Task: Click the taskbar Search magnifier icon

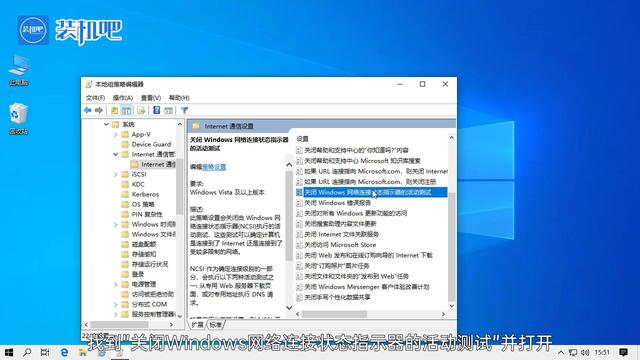Action: coord(27,352)
